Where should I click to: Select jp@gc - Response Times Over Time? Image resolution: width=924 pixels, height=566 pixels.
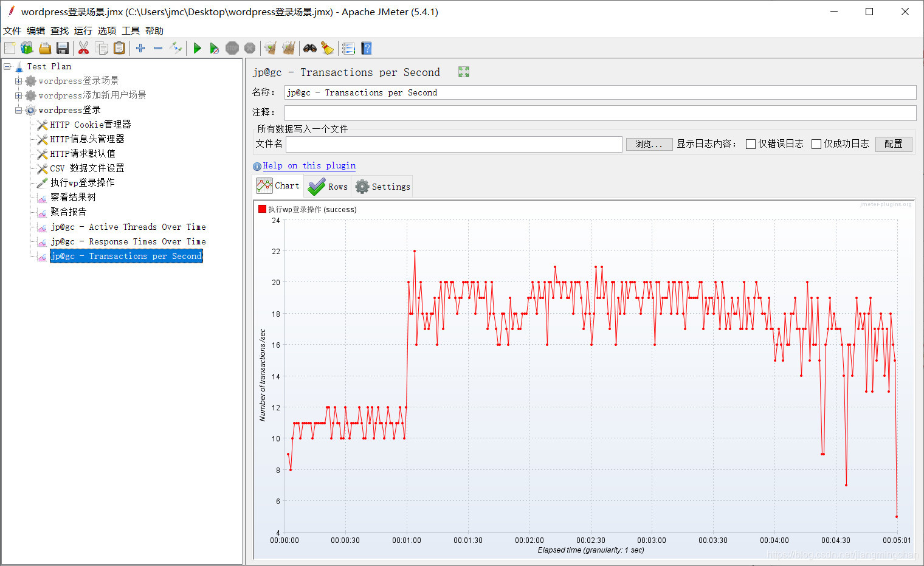(128, 241)
